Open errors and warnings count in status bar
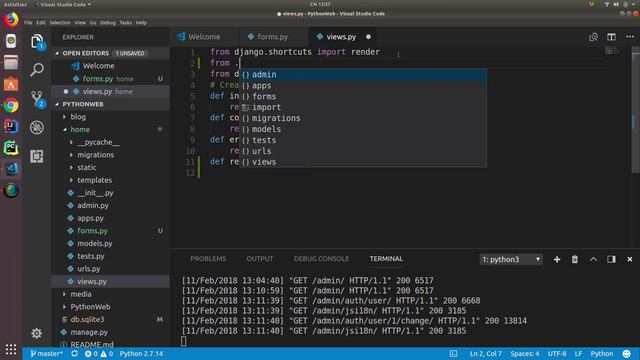Image resolution: width=640 pixels, height=360 pixels. pos(98,353)
